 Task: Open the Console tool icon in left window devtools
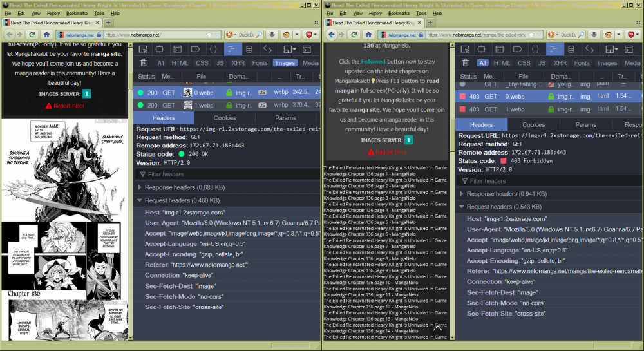click(178, 50)
